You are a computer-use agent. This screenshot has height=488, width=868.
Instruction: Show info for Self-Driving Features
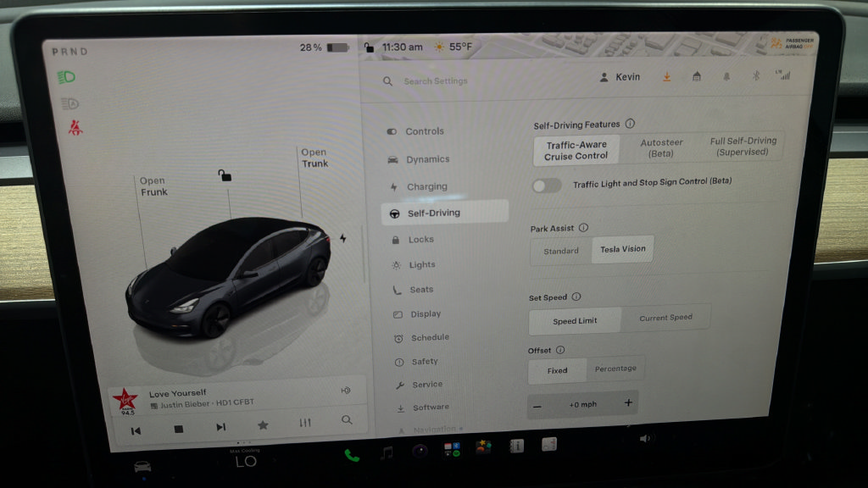(x=630, y=124)
